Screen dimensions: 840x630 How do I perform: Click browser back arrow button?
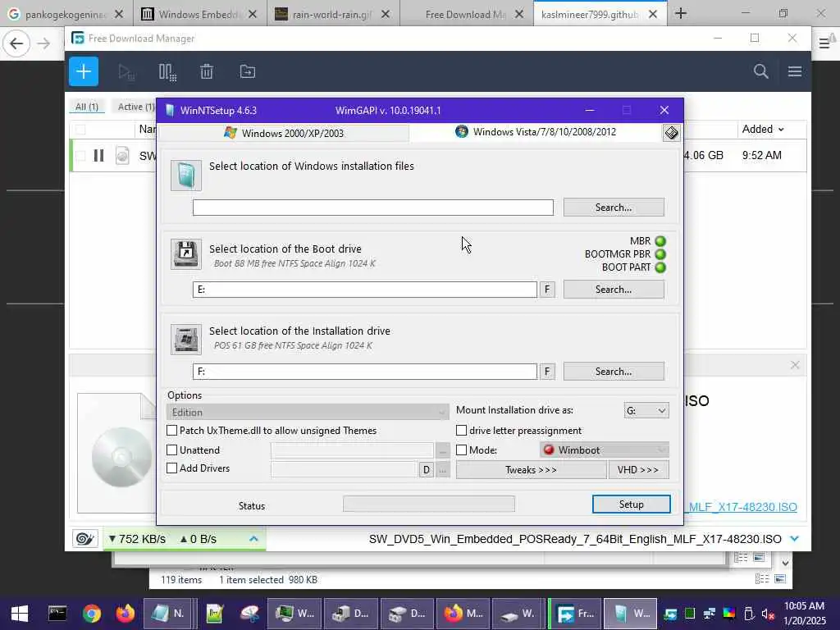tap(16, 43)
